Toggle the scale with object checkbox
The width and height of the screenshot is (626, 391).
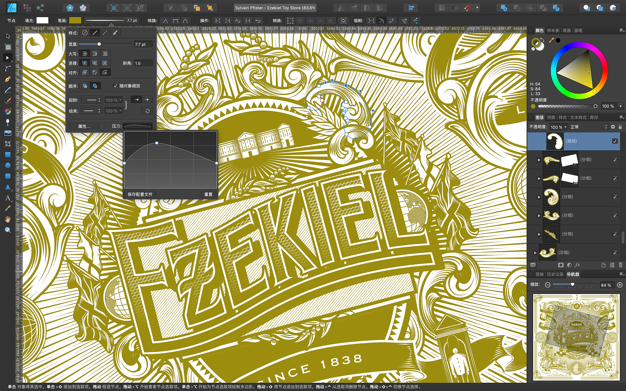(x=116, y=86)
